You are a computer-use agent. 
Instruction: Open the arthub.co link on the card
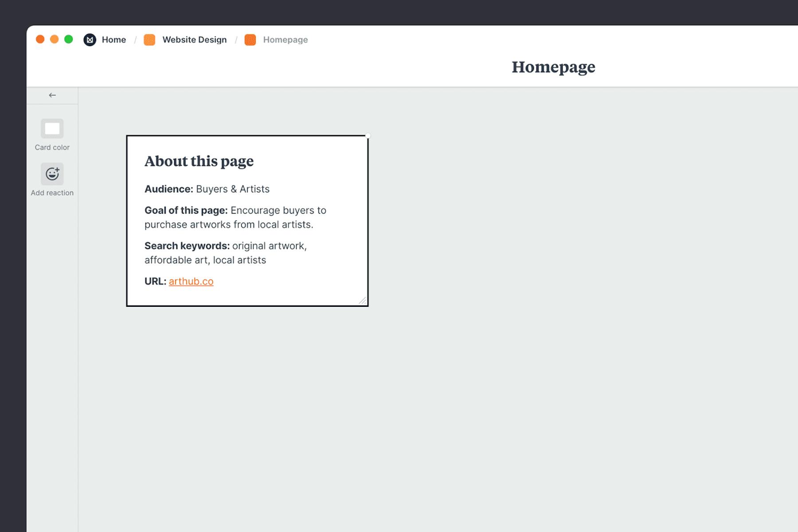191,281
